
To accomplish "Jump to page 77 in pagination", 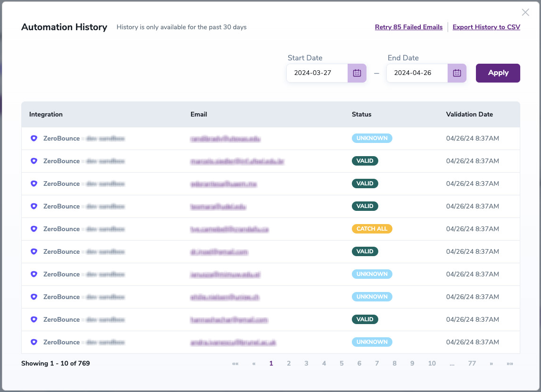I will coord(472,364).
